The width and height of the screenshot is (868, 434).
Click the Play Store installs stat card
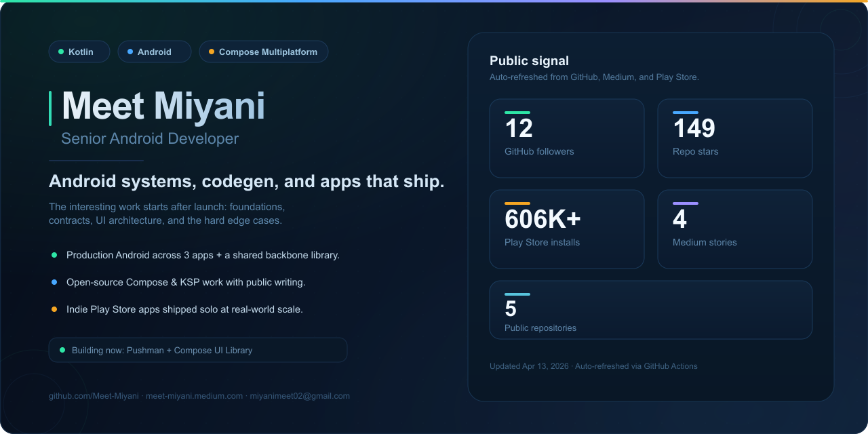pyautogui.click(x=567, y=229)
